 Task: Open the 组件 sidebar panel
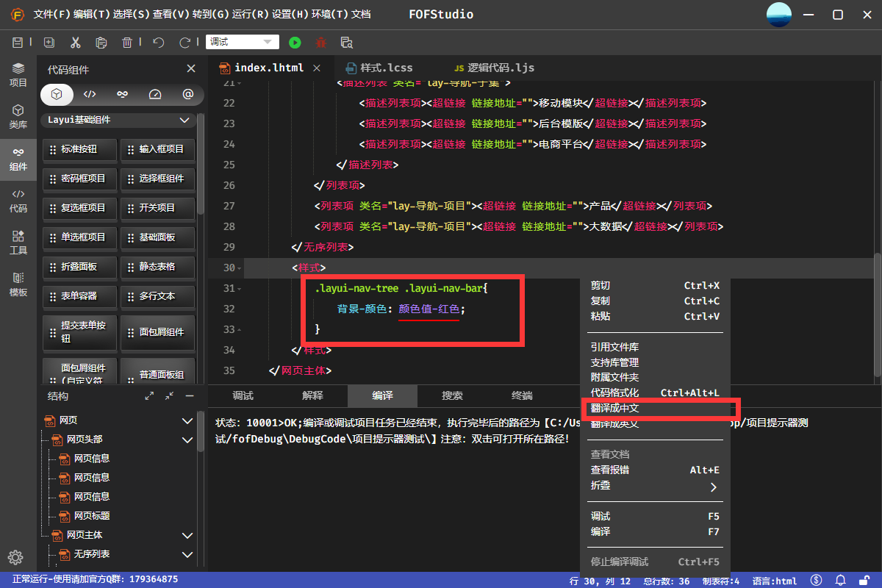tap(18, 159)
